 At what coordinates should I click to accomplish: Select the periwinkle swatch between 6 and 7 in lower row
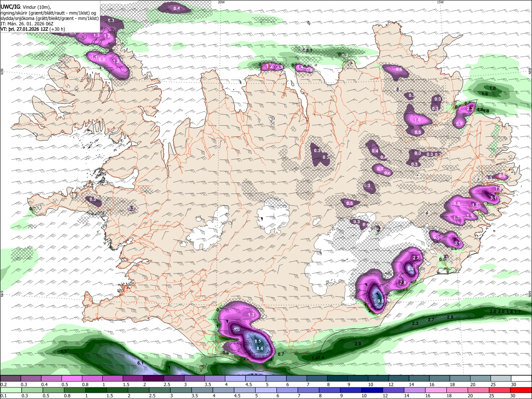[286, 390]
